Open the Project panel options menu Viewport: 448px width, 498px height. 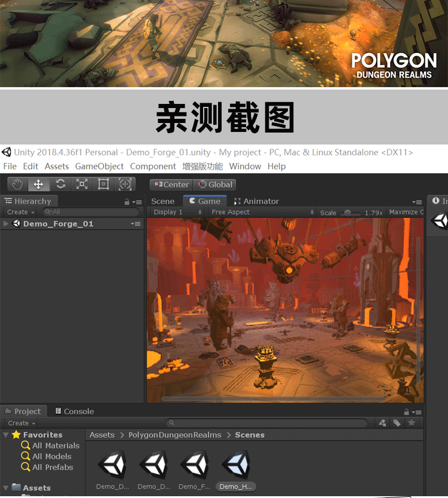pyautogui.click(x=417, y=412)
